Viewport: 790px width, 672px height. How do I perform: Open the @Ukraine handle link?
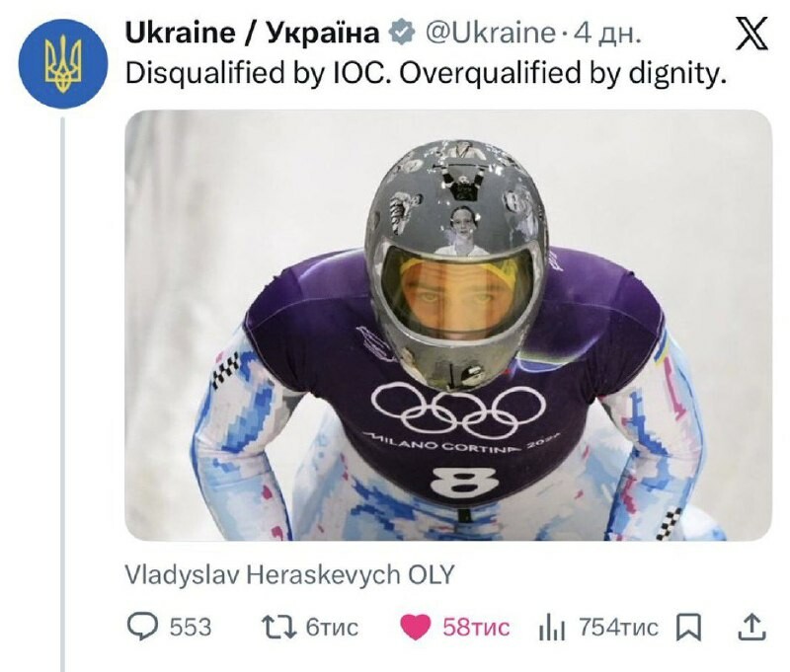(490, 34)
